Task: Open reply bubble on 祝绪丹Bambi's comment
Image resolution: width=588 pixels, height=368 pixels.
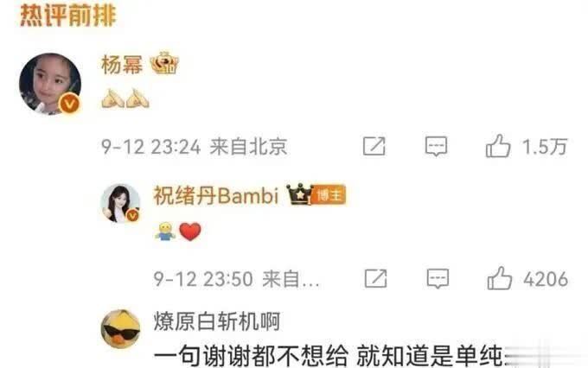Action: [438, 279]
